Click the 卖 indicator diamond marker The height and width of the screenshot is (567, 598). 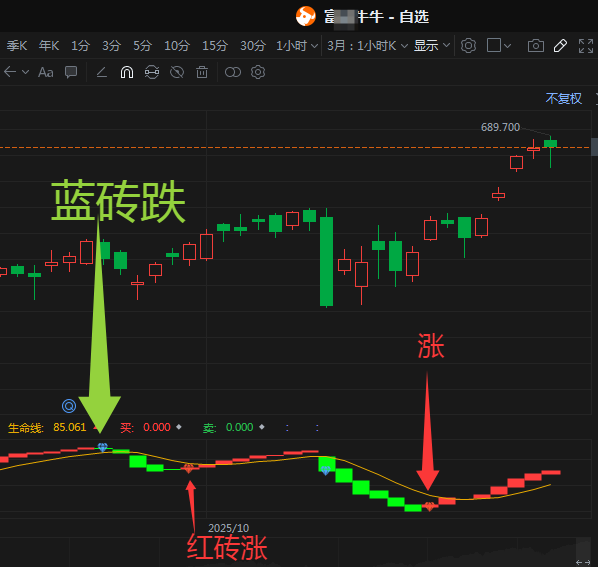262,427
